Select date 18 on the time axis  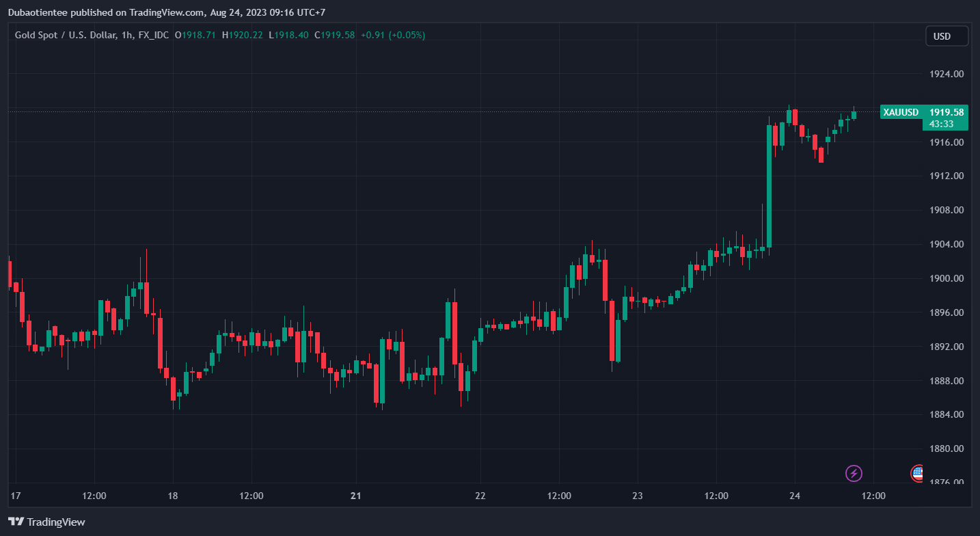pyautogui.click(x=173, y=496)
